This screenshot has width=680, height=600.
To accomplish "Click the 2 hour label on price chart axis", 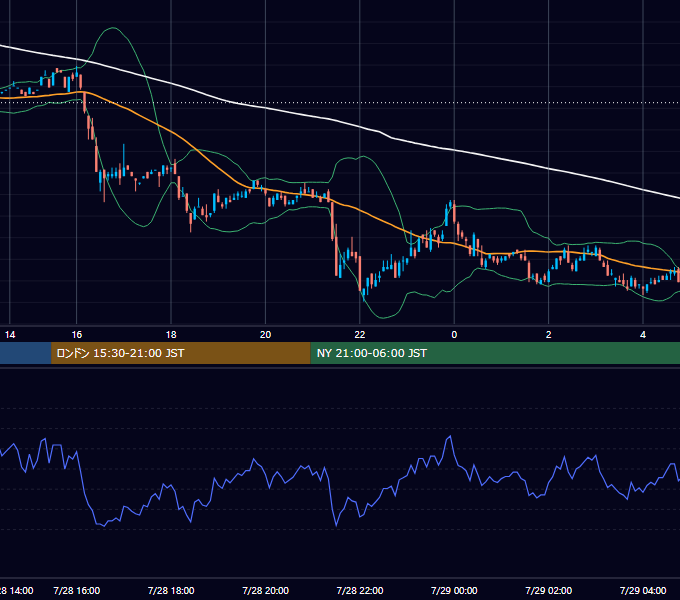I will (549, 335).
